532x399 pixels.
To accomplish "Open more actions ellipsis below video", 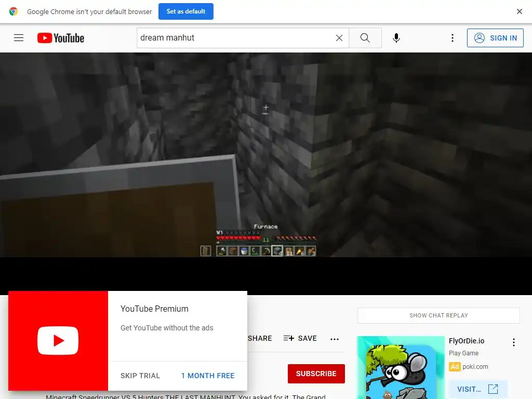I will pyautogui.click(x=335, y=339).
